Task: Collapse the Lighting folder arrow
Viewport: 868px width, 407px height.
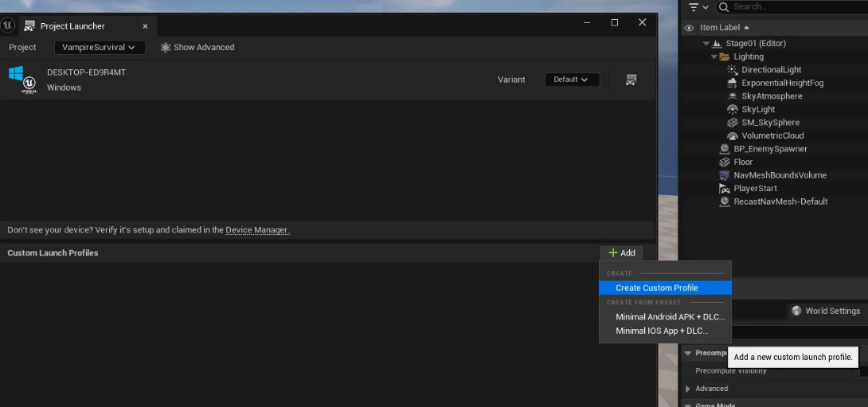Action: (714, 57)
